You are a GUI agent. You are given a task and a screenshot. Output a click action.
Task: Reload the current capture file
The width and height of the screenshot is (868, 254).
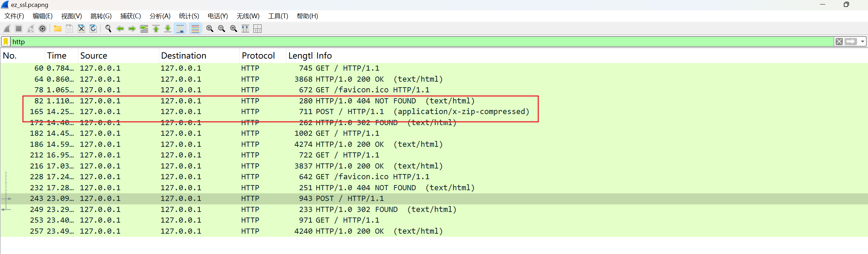pos(93,29)
